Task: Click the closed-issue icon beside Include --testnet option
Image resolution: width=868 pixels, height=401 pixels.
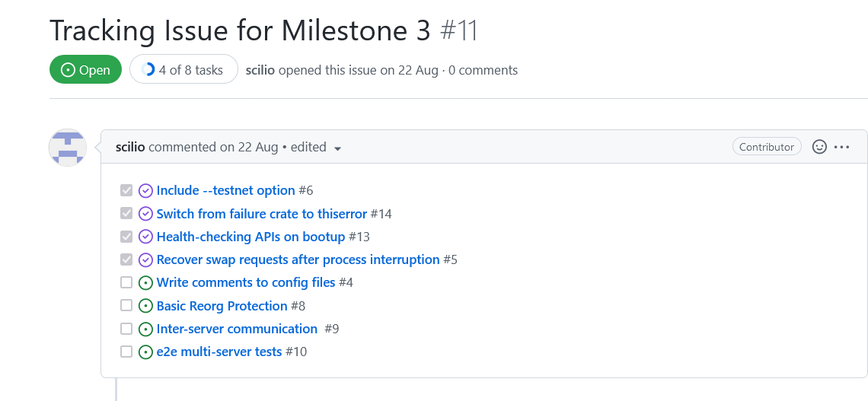Action: (145, 191)
